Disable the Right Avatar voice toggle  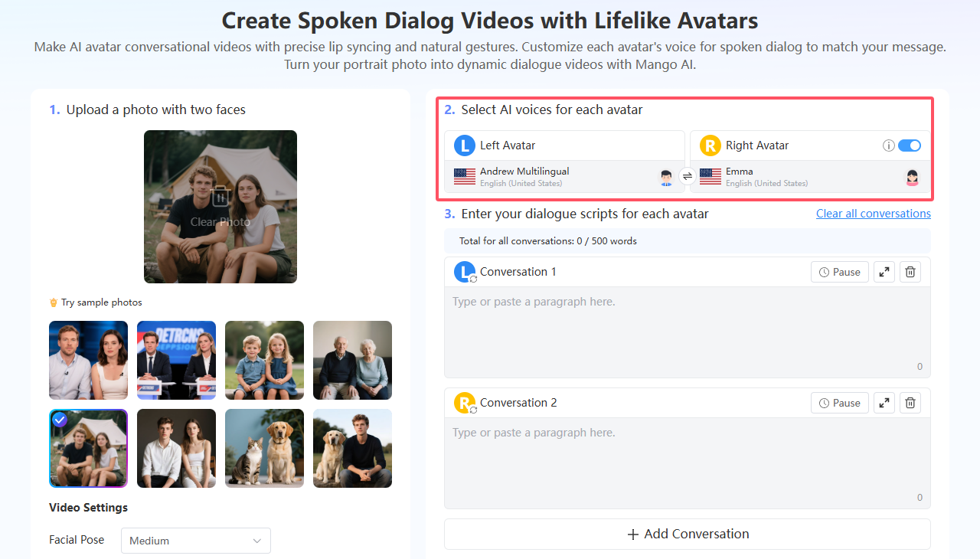point(911,145)
